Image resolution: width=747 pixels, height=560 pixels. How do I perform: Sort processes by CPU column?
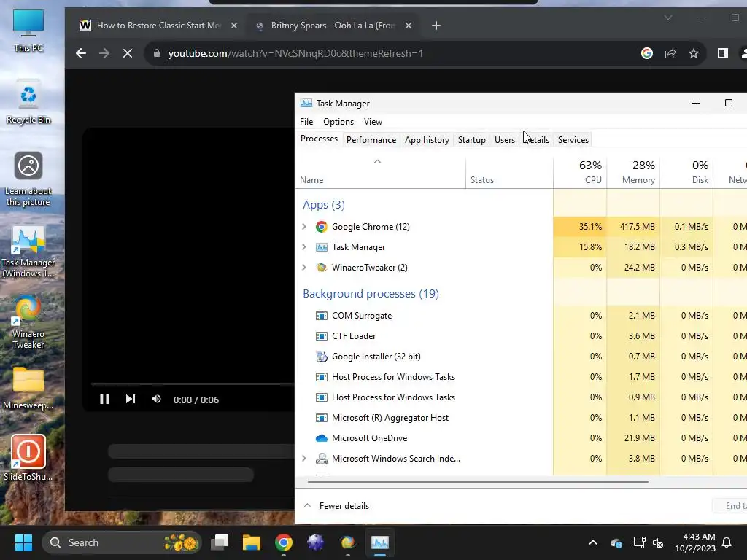click(580, 172)
